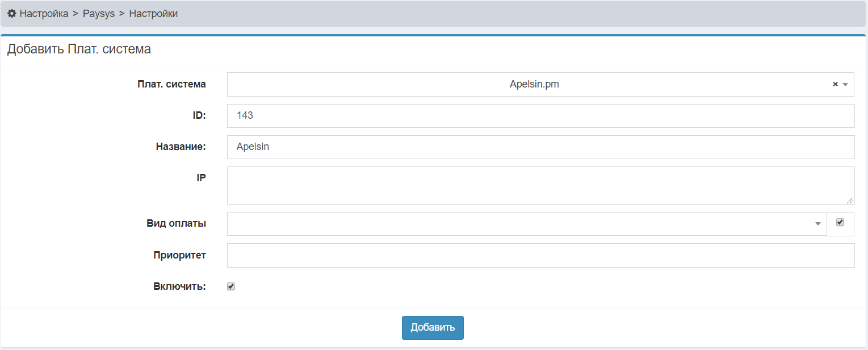This screenshot has width=868, height=350.
Task: Focus the empty Приоритет input field
Action: click(540, 256)
